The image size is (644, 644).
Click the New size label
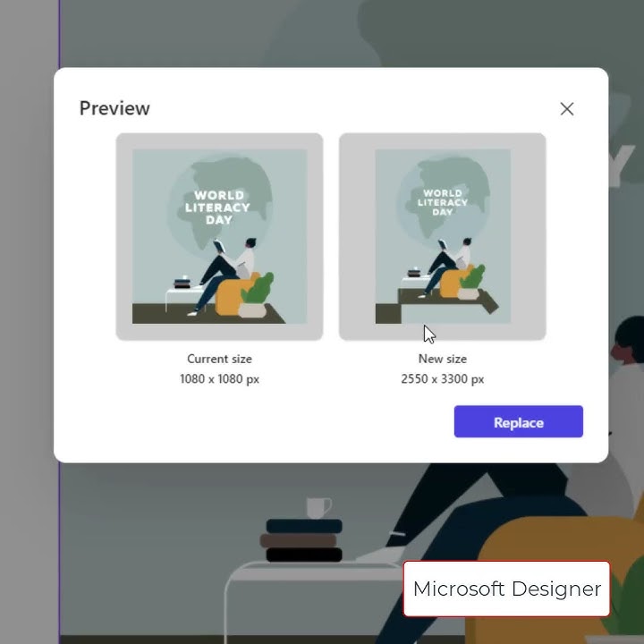[x=443, y=359]
